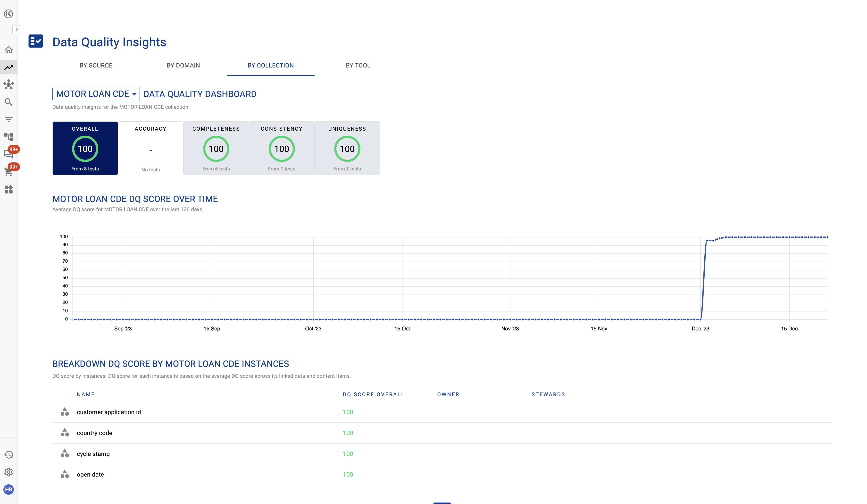This screenshot has height=504, width=867.
Task: Expand the sidebar with chevron arrow
Action: [x=17, y=30]
